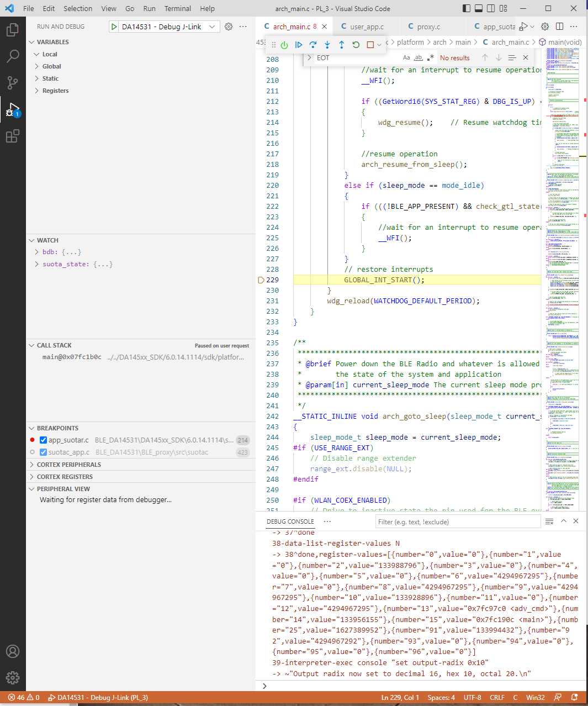The height and width of the screenshot is (706, 588).
Task: Select the Run and Debug icon in activity bar
Action: point(13,109)
